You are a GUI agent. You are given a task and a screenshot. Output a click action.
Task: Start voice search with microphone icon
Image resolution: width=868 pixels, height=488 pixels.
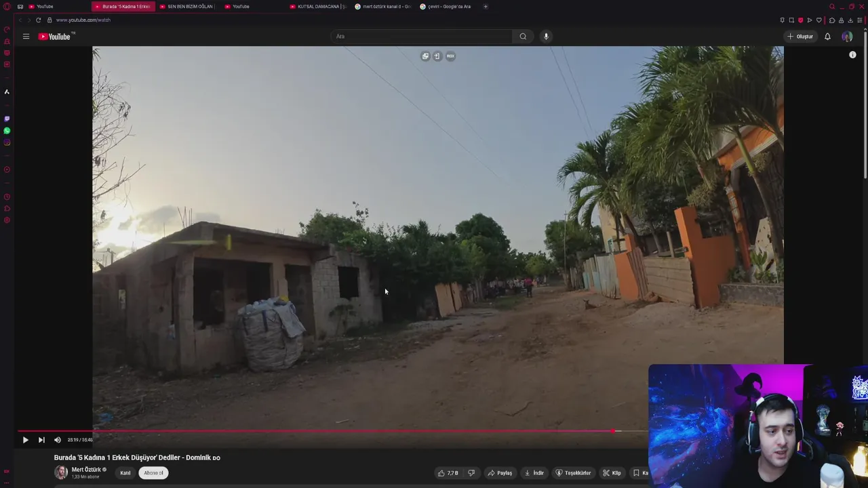point(546,37)
